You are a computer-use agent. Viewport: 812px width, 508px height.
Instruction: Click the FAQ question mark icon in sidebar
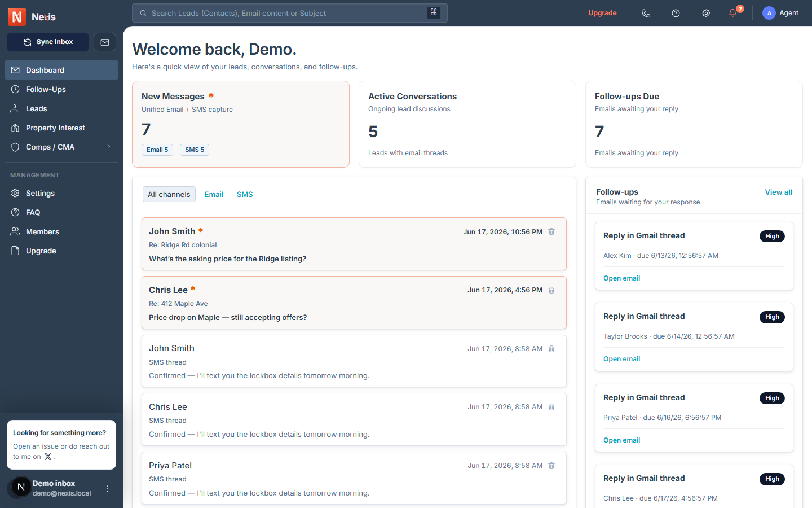(15, 212)
